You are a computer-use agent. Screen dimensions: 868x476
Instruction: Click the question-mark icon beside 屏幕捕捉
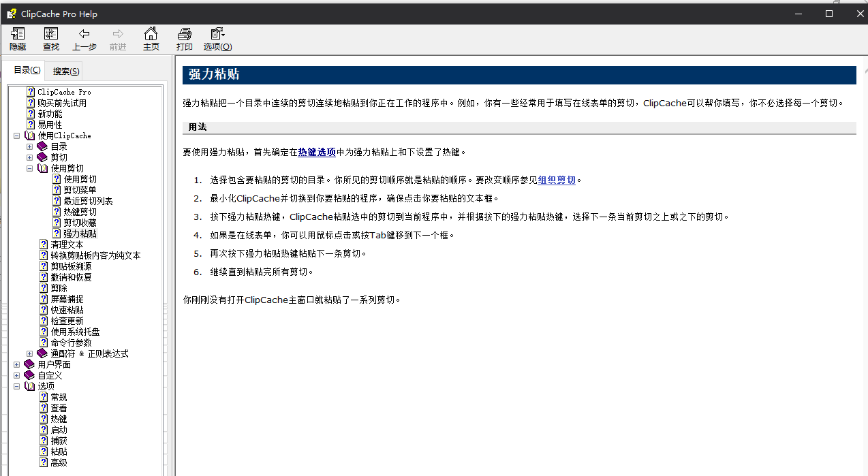point(44,299)
